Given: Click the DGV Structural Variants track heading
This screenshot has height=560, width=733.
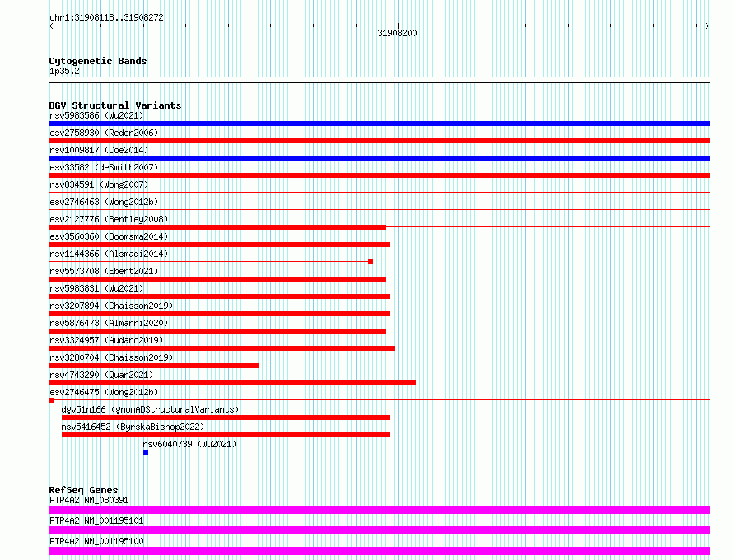Looking at the screenshot, I should click(x=115, y=105).
